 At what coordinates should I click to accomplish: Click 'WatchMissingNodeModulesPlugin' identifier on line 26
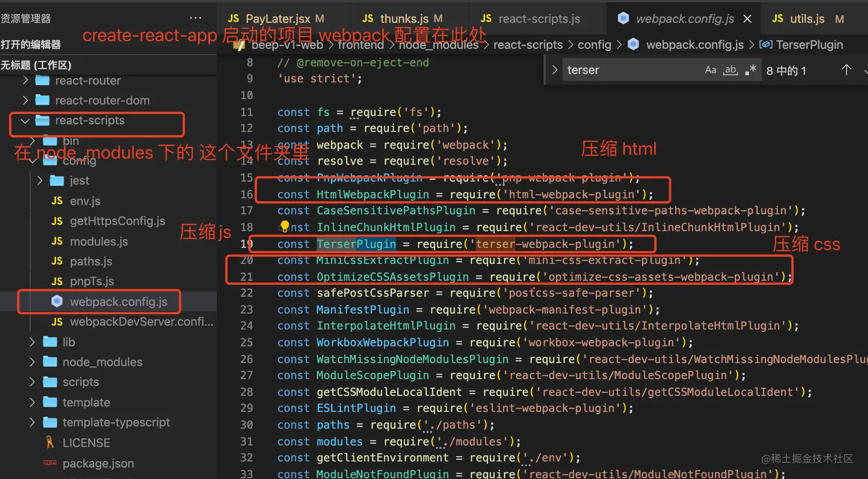(x=413, y=359)
